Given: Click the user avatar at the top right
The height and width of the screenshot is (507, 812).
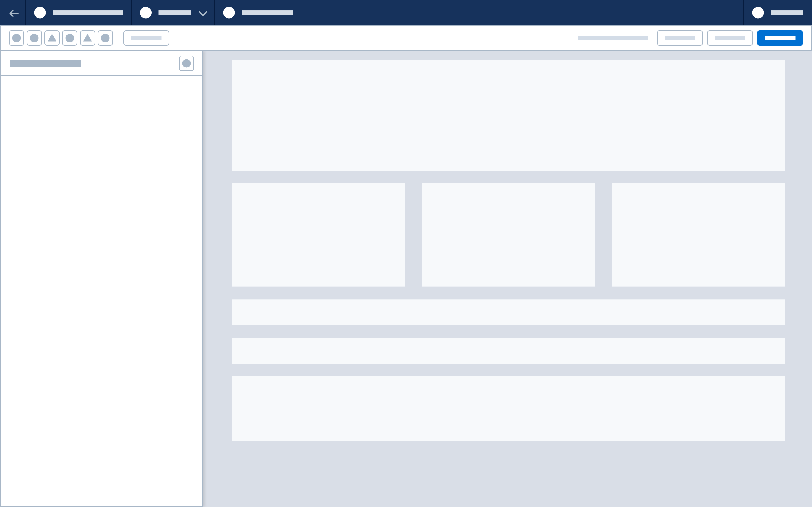Looking at the screenshot, I should (758, 13).
